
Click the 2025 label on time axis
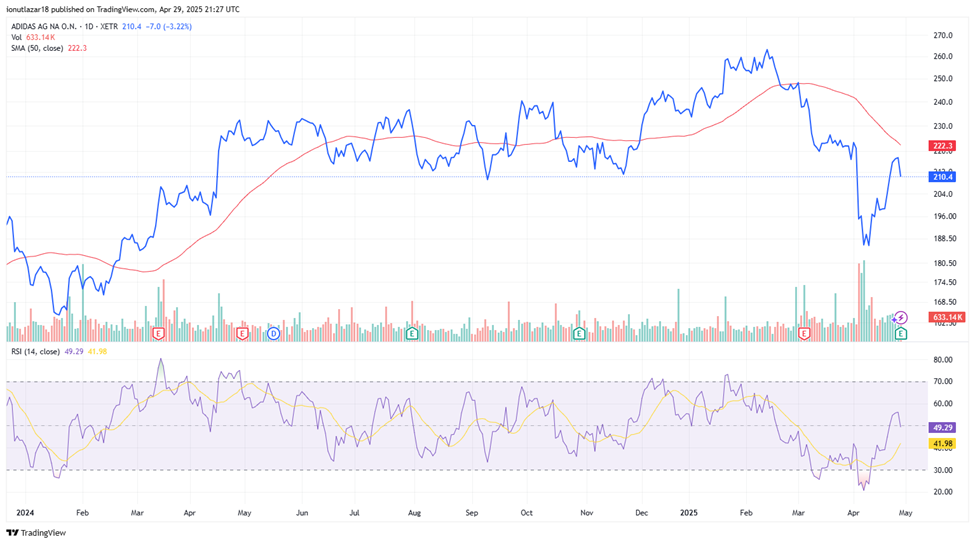pos(688,511)
